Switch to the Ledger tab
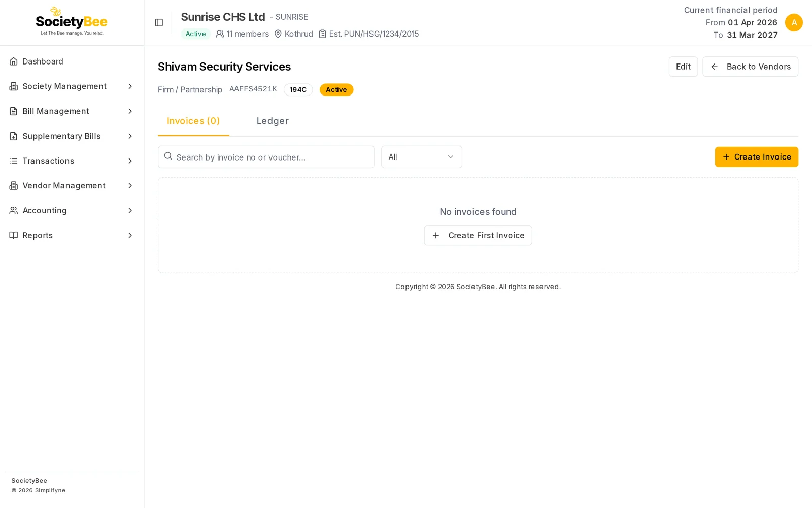This screenshot has height=508, width=812. click(273, 121)
